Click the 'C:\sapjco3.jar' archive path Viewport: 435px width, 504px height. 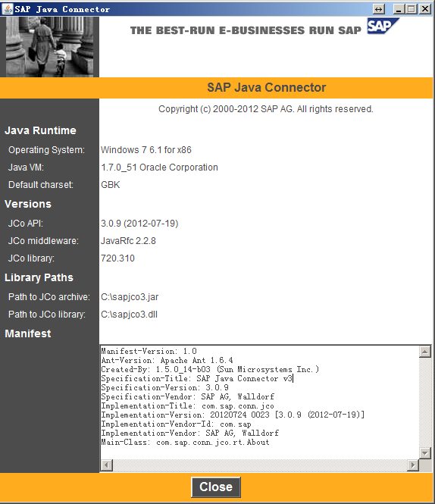pos(130,296)
